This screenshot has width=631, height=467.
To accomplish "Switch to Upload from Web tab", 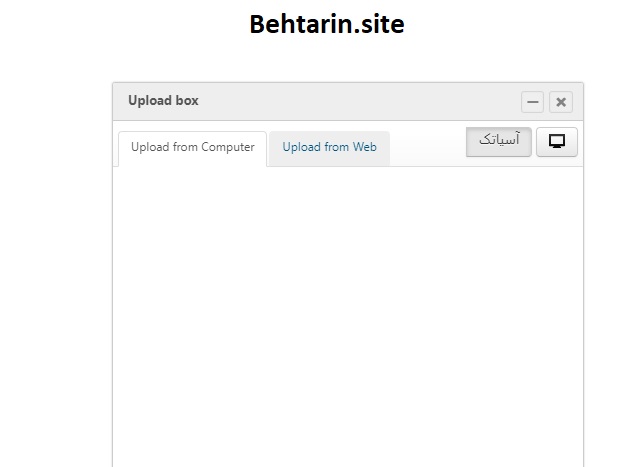I will [329, 147].
